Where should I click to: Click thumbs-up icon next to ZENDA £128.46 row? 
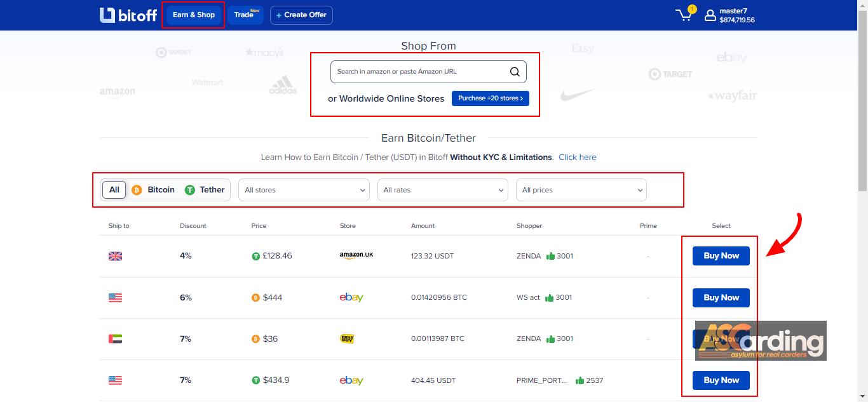pyautogui.click(x=550, y=256)
